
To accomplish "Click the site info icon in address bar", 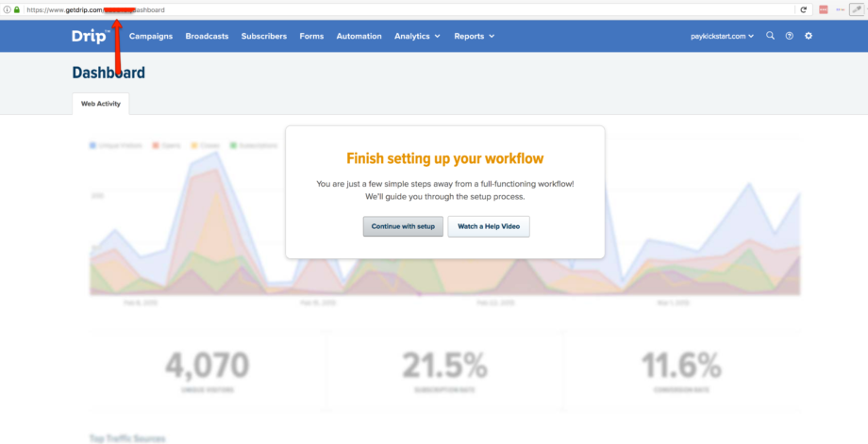I will pos(7,9).
